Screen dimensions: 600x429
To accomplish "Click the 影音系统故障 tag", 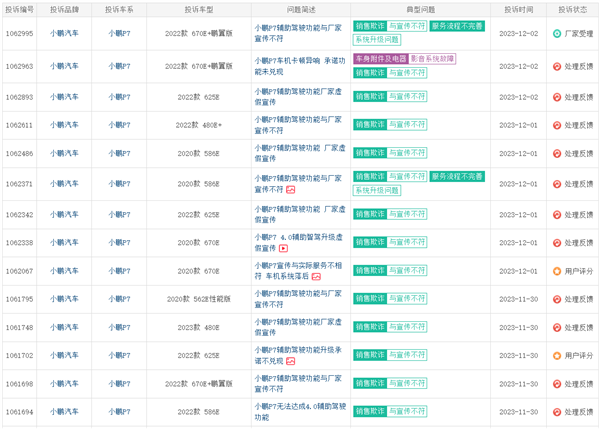I will (x=432, y=59).
